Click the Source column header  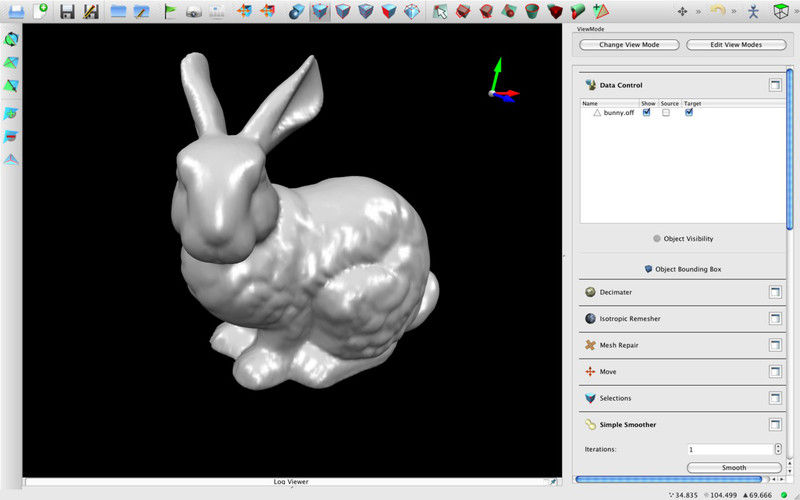(x=670, y=104)
